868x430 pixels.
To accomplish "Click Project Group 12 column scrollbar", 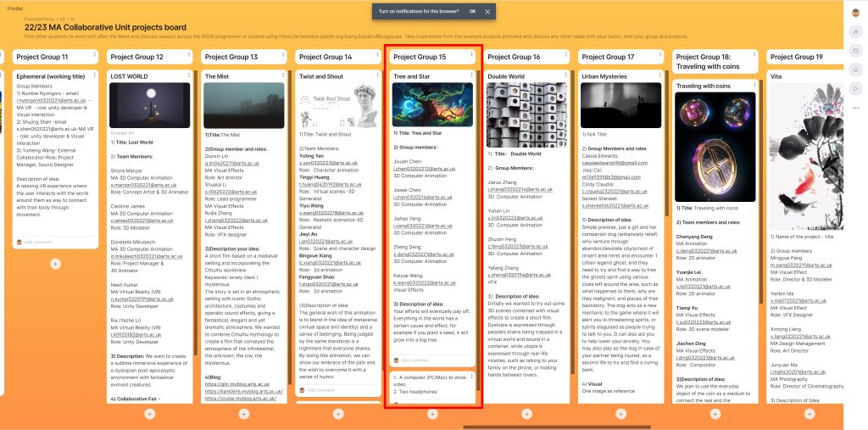I will [194, 214].
